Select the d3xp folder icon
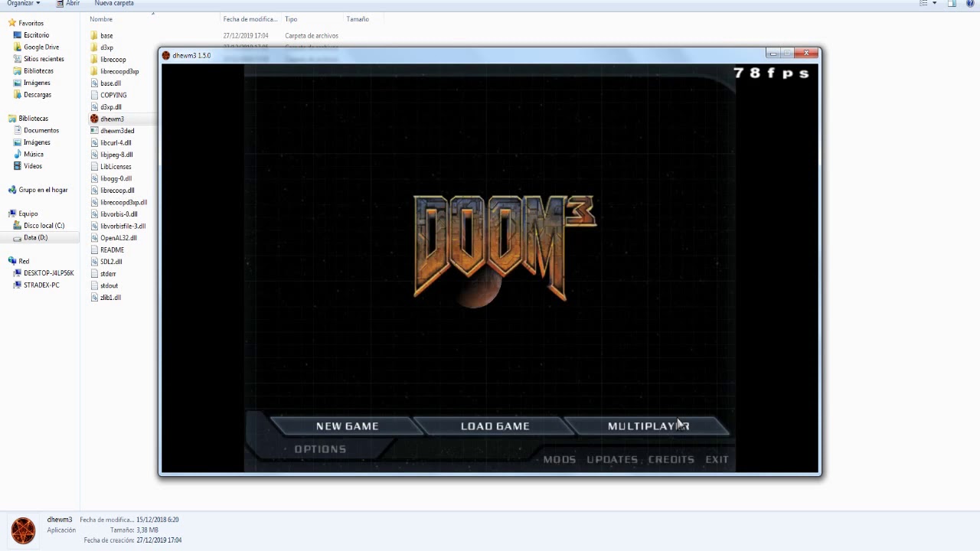The width and height of the screenshot is (980, 551). [x=94, y=47]
